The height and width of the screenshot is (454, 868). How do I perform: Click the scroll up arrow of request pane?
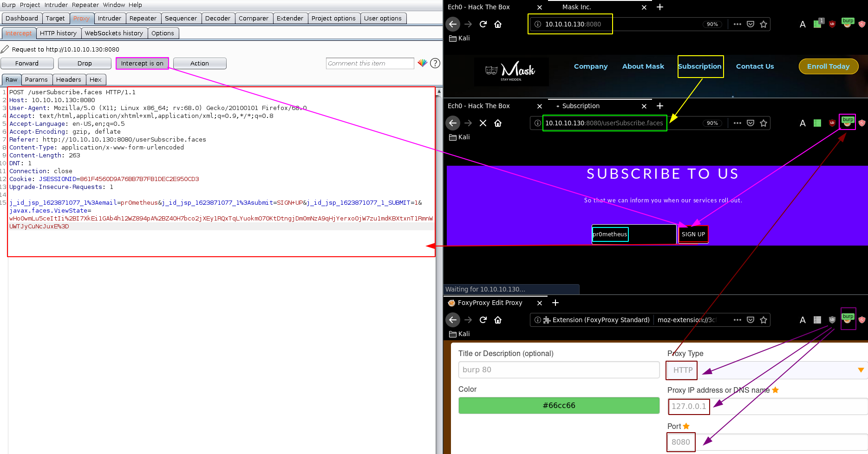pyautogui.click(x=439, y=91)
